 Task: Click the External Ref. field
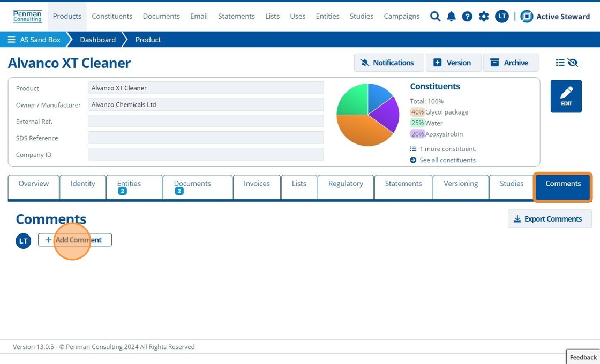pos(206,121)
